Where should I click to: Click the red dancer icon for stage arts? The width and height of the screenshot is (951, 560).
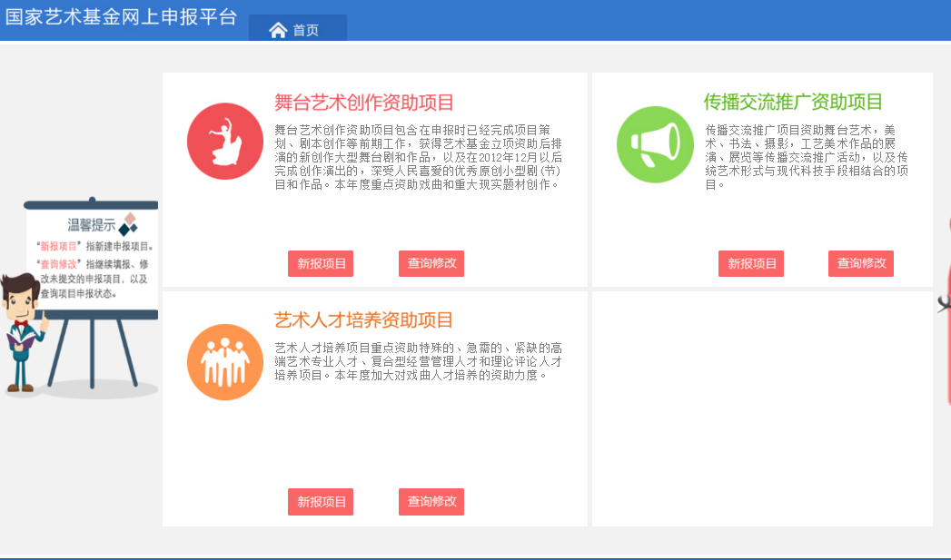coord(224,142)
